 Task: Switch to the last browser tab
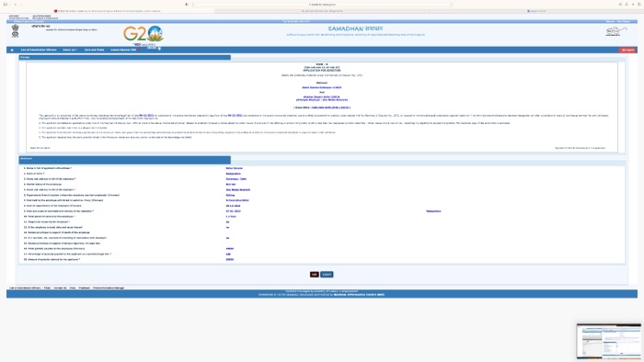point(536,11)
